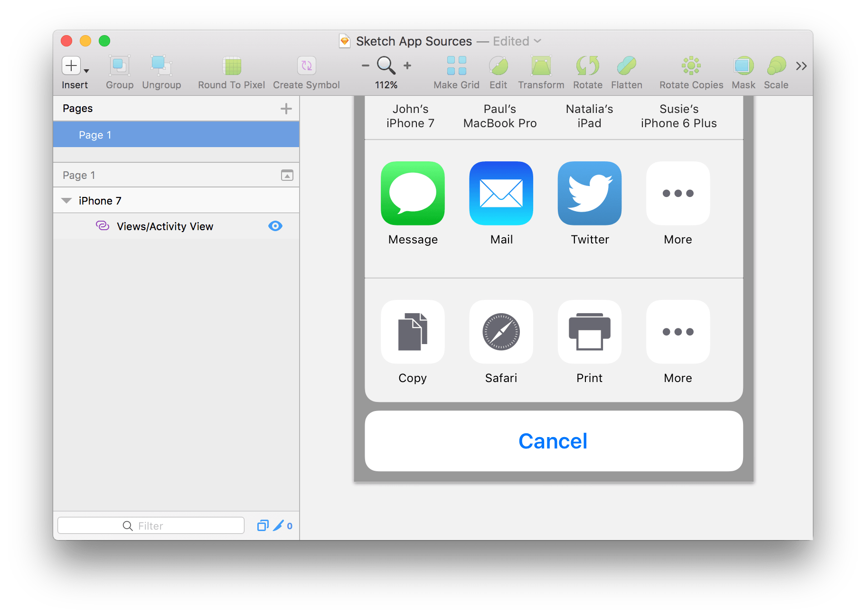Activate the Transform tool
Viewport: 866px width, 616px height.
[x=541, y=66]
